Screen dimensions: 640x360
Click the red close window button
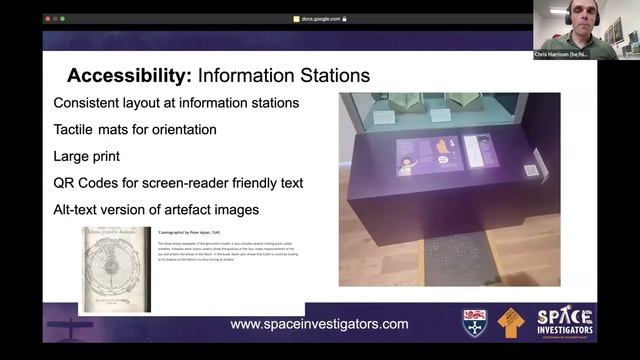(48, 19)
